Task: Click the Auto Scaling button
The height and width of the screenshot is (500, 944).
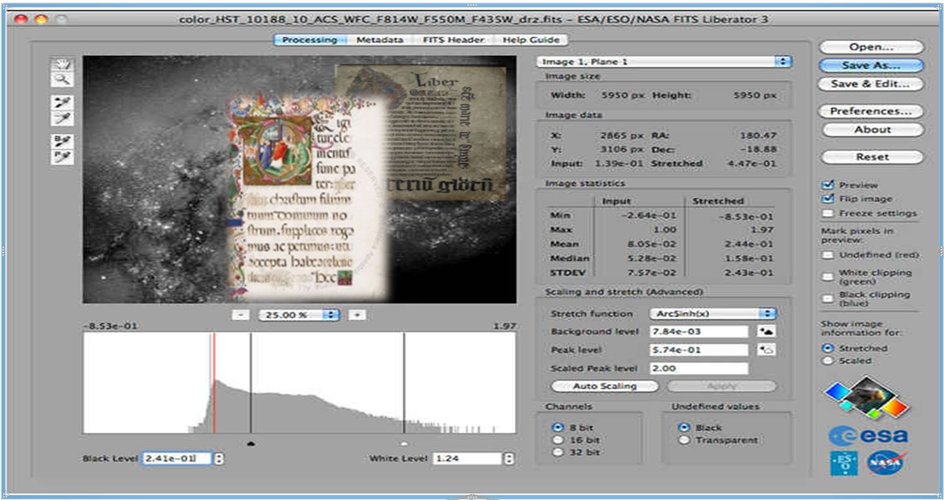Action: point(604,386)
